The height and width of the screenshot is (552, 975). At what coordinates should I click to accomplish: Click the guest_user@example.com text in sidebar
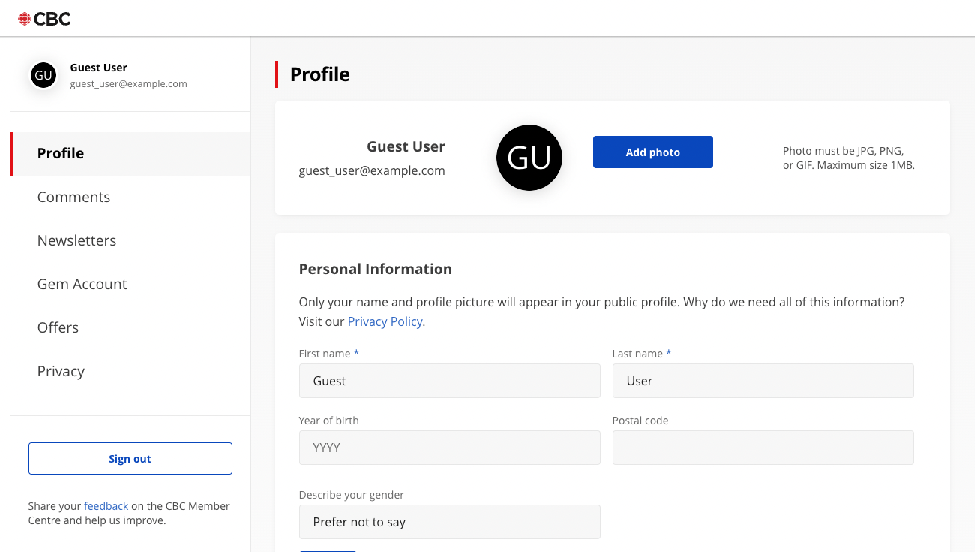tap(128, 84)
